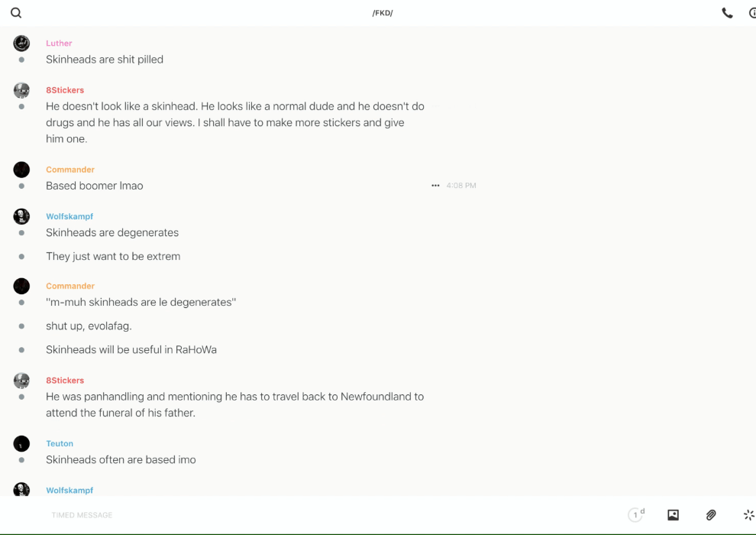Open Wolfskampf's user profile name
Image resolution: width=756 pixels, height=535 pixels.
pos(69,216)
